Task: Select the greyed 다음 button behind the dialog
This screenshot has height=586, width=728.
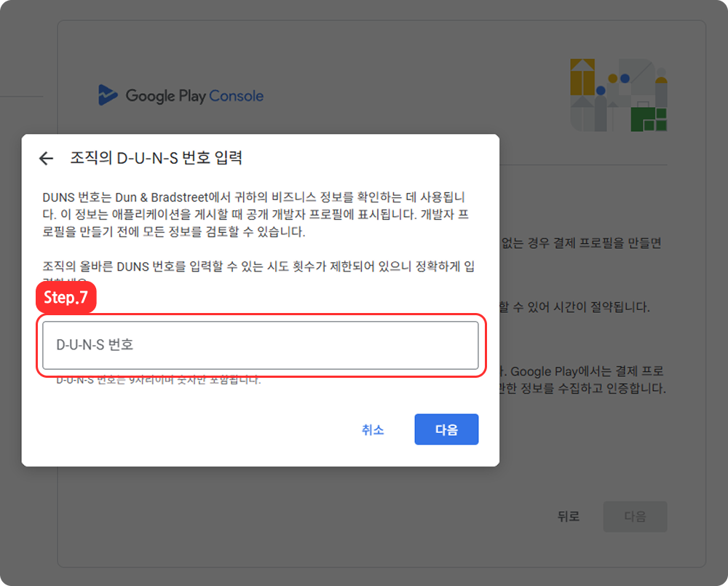Action: pos(635,516)
